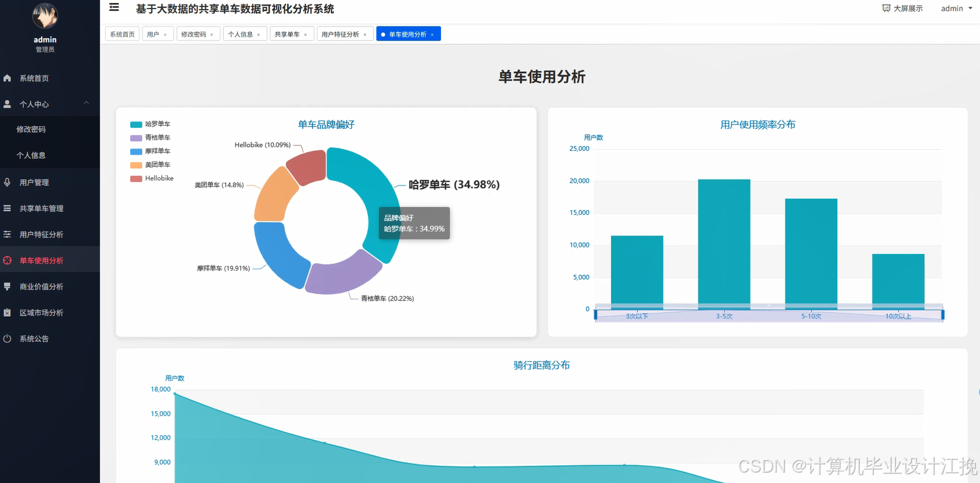Click the 大屏展示 screen icon
980x483 pixels.
point(886,9)
